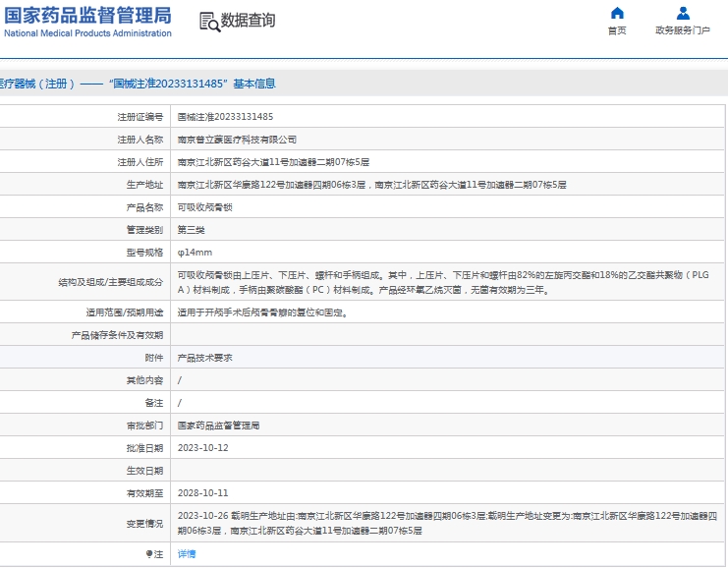Select approving department value 国家药品监督管理局
Viewport: 728px width, 568px height.
(x=218, y=426)
